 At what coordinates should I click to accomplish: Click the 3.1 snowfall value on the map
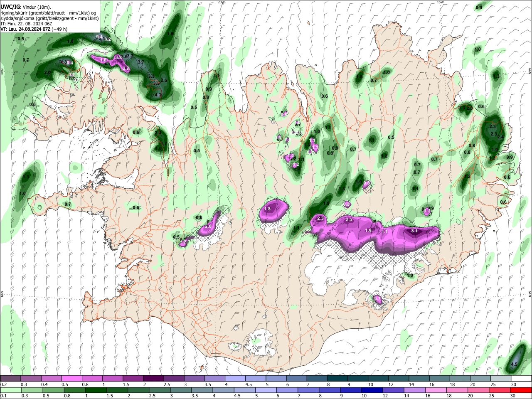pos(414,230)
